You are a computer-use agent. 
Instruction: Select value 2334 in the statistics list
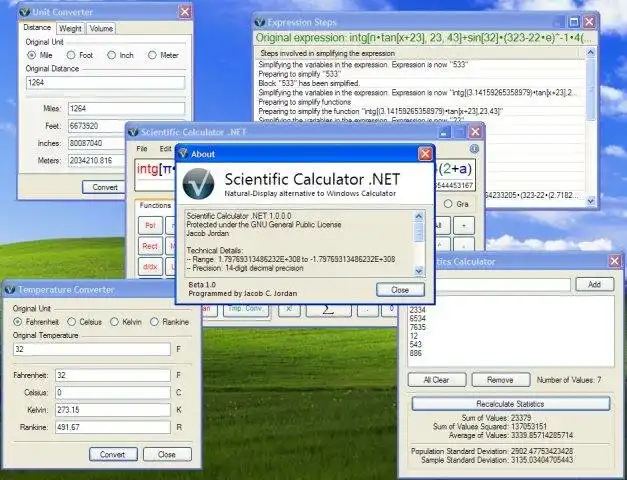[x=417, y=310]
